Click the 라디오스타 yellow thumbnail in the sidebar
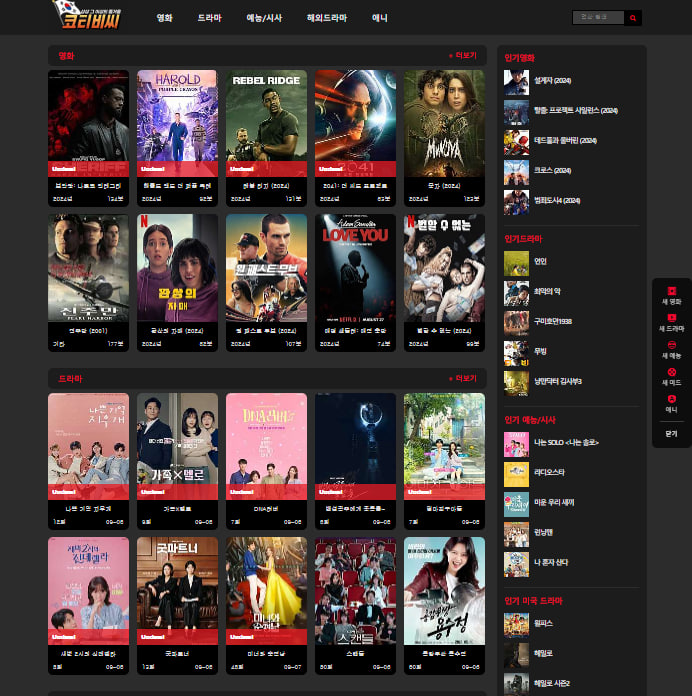Image resolution: width=692 pixels, height=696 pixels. click(516, 475)
